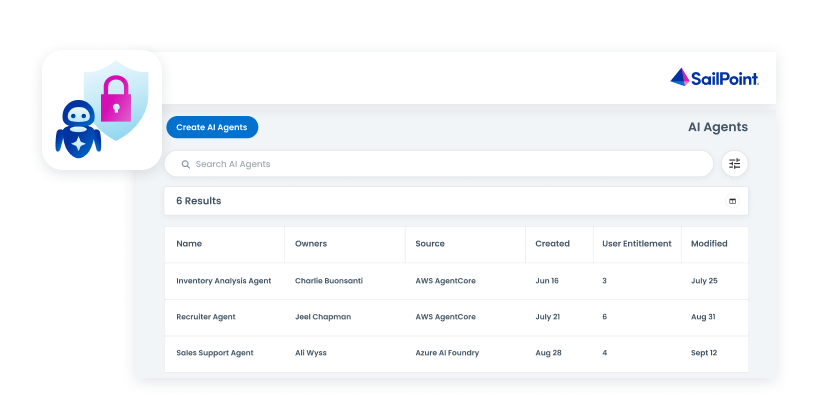Viewport: 820px width, 420px height.
Task: Open the Sales Support Agent entry
Action: click(214, 353)
